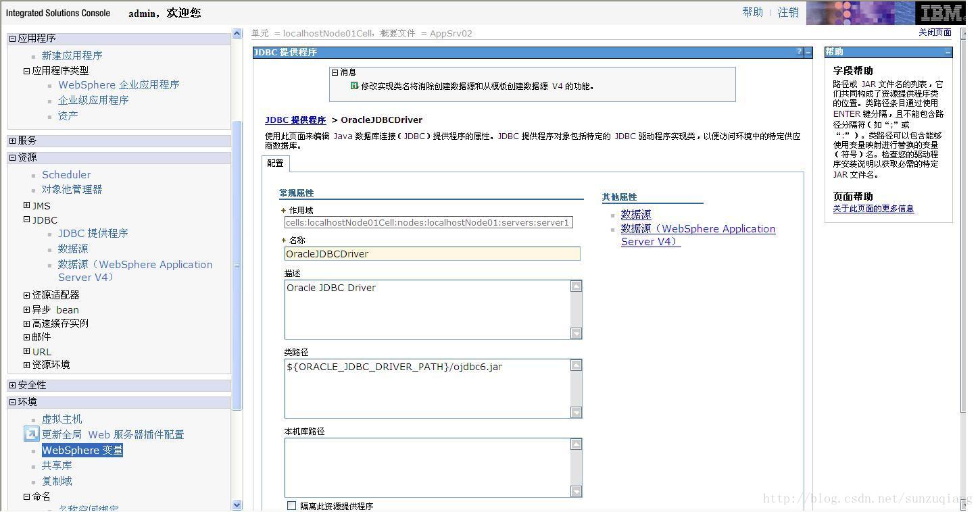The width and height of the screenshot is (980, 512).
Task: Open WebSphere Application Server V4 数据源 in navigation
Action: tap(135, 271)
